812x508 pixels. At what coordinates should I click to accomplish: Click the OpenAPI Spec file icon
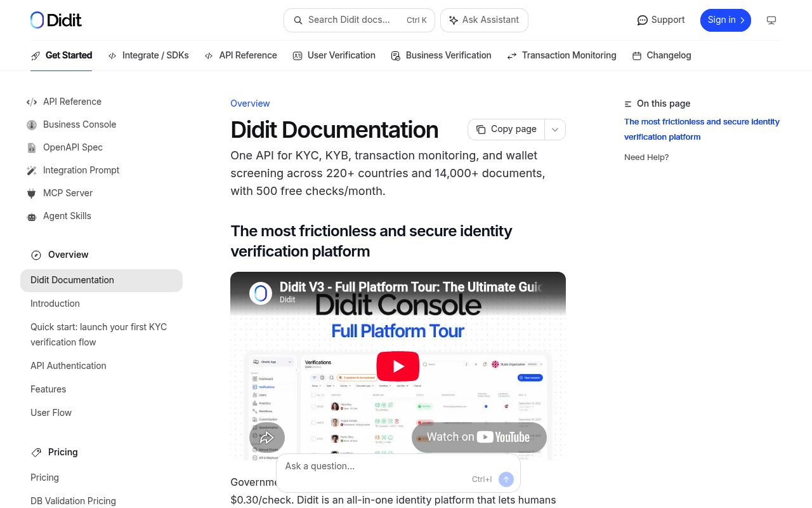[x=32, y=148]
